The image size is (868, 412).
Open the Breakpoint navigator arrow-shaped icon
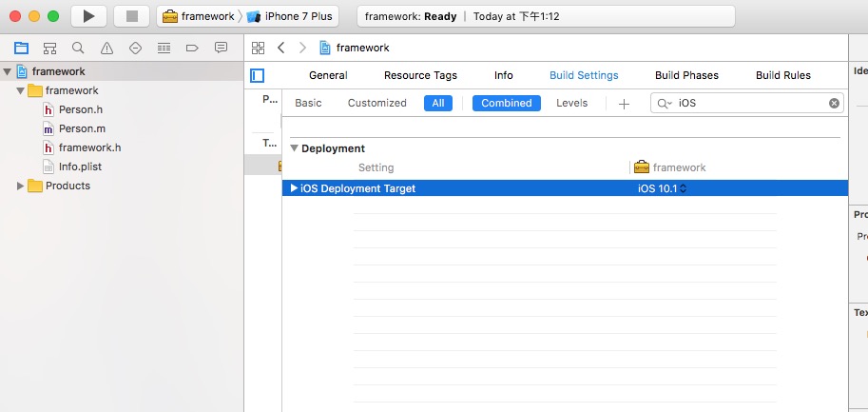(x=192, y=49)
